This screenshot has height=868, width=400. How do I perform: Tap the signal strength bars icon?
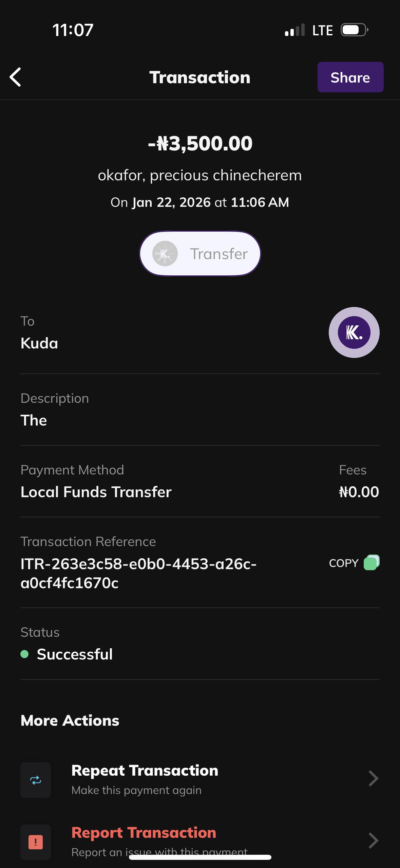[x=294, y=30]
